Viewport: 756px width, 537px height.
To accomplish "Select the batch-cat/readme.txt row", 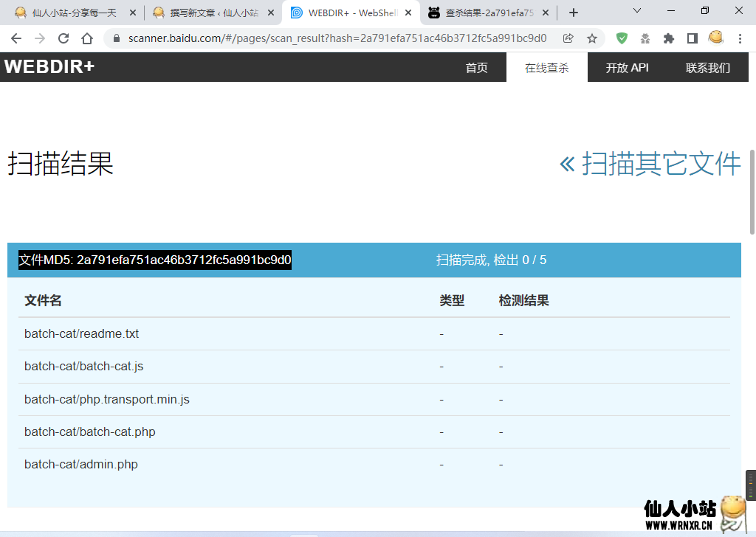I will click(x=374, y=333).
